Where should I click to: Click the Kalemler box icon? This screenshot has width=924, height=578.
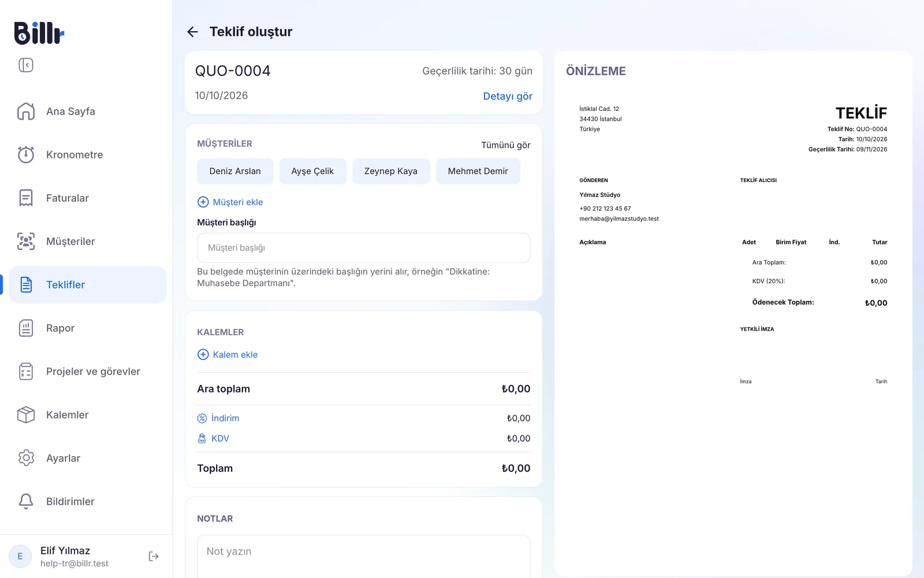pyautogui.click(x=26, y=414)
